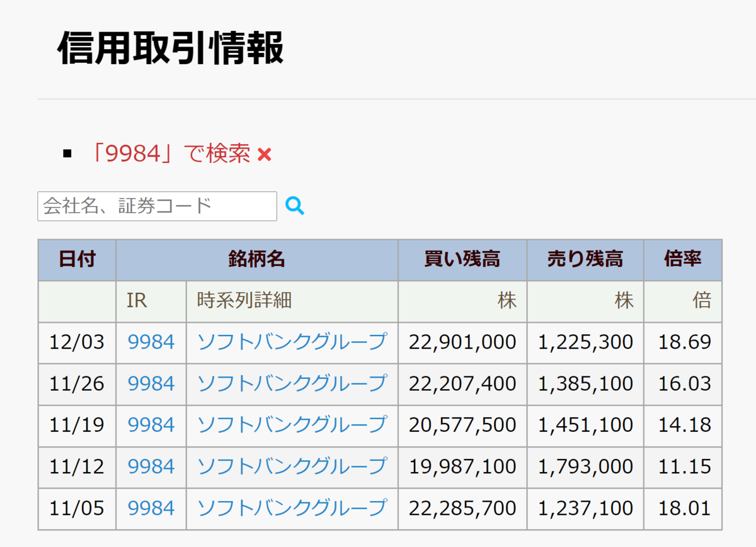This screenshot has width=756, height=547.
Task: Open the 9984 IR link in the 11/12 row
Action: click(151, 466)
